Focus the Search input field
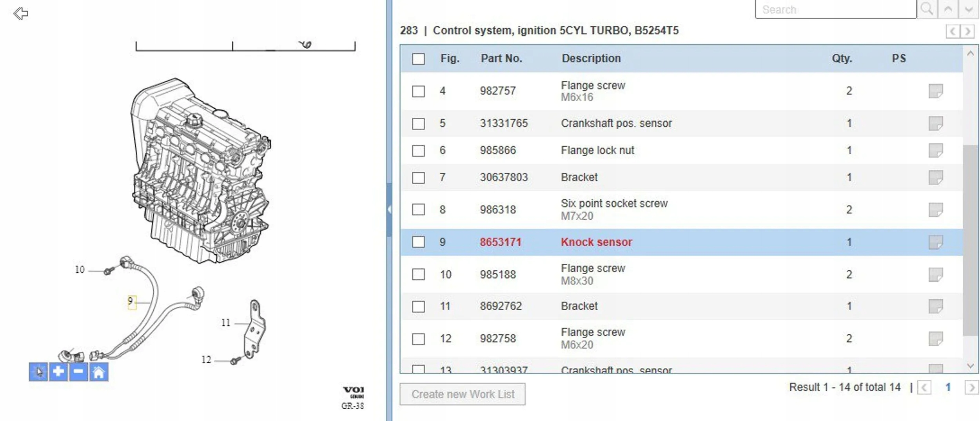Screen dimensions: 980x421 tap(836, 9)
